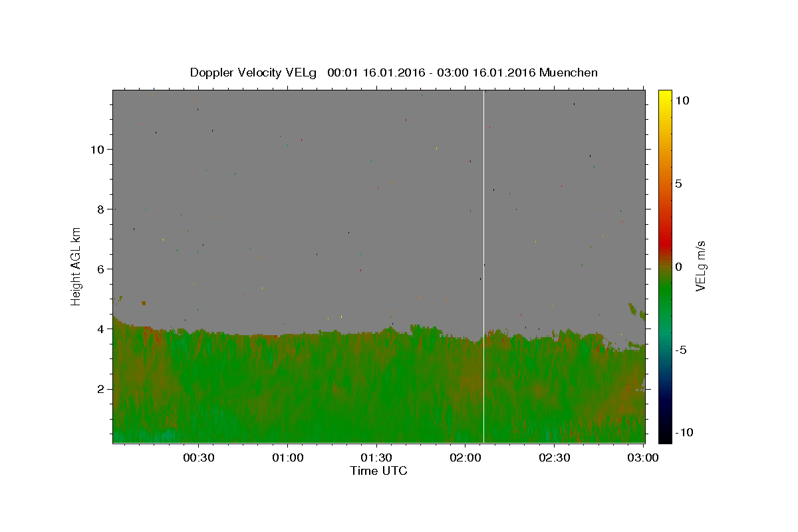Click the colorbar label 5

(678, 184)
